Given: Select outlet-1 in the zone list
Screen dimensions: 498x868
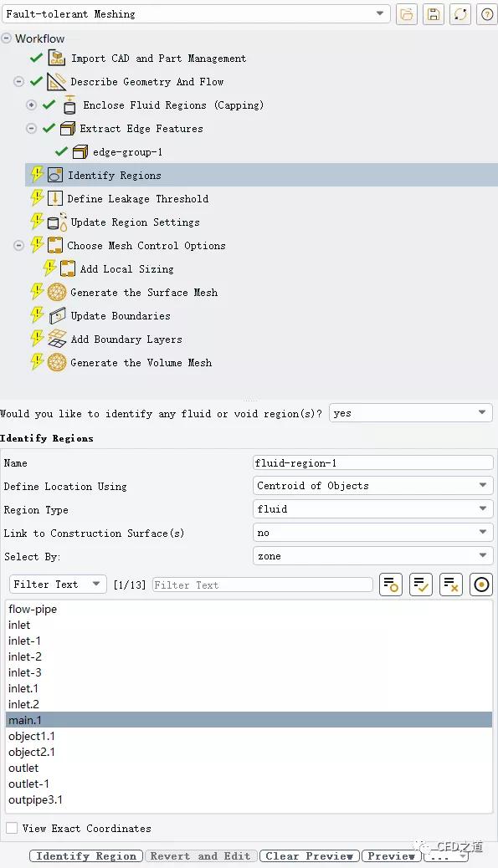Looking at the screenshot, I should [249, 784].
